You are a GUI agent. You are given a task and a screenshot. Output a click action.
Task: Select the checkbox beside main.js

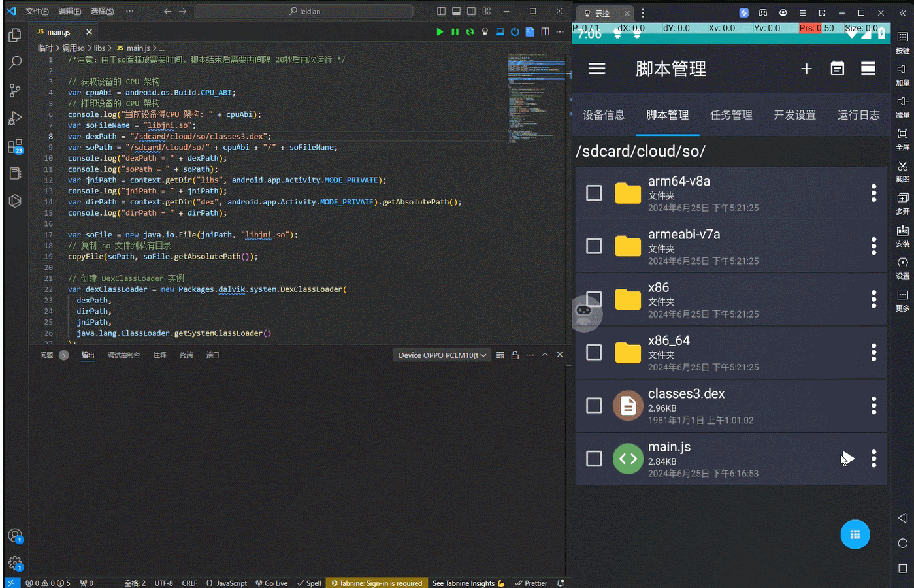(593, 459)
